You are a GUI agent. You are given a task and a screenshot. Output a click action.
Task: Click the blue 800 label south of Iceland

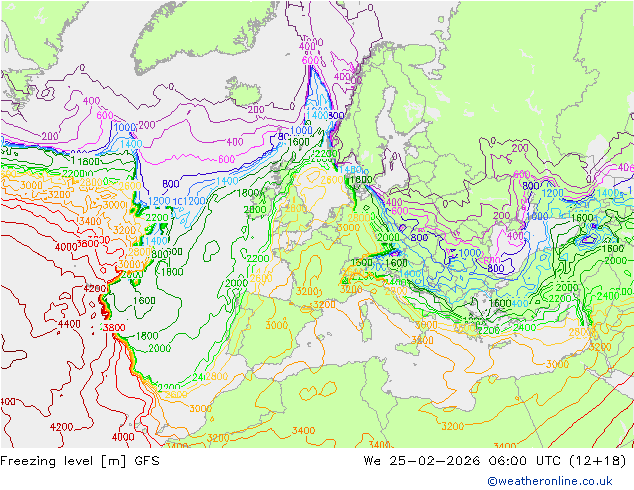tap(171, 184)
